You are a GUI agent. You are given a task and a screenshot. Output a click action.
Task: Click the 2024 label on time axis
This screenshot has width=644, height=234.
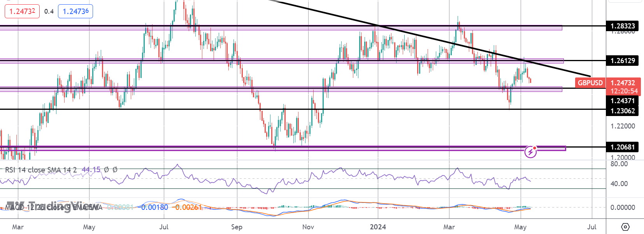tap(378, 227)
